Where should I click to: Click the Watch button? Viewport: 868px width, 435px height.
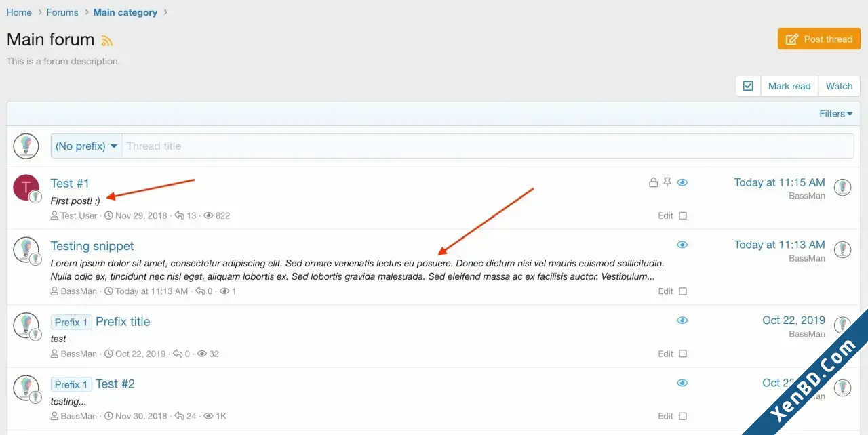839,86
